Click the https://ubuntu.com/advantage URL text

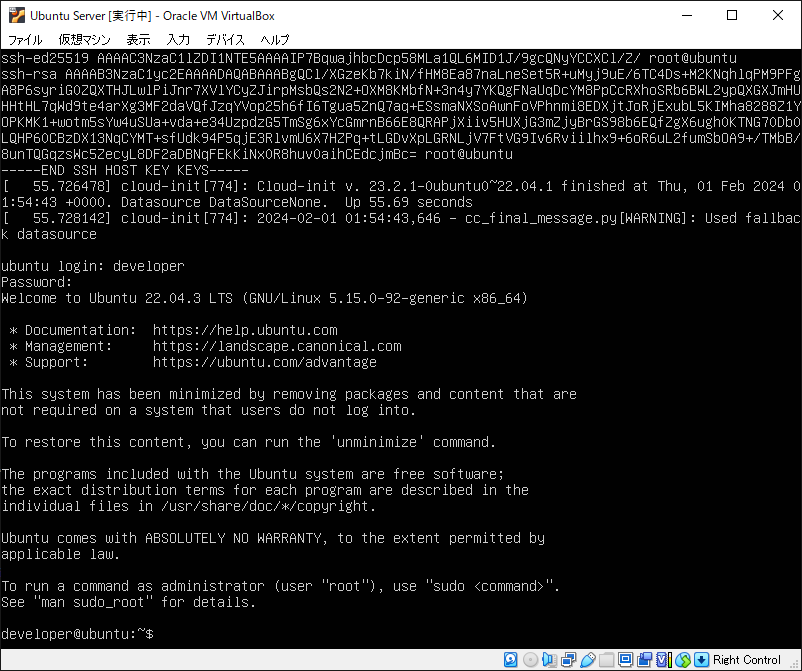(265, 362)
